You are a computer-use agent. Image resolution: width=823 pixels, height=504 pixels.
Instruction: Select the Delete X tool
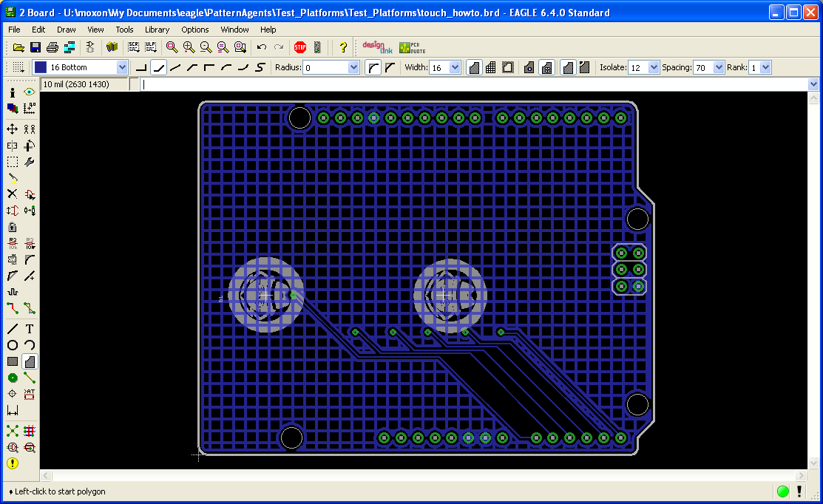coord(13,194)
